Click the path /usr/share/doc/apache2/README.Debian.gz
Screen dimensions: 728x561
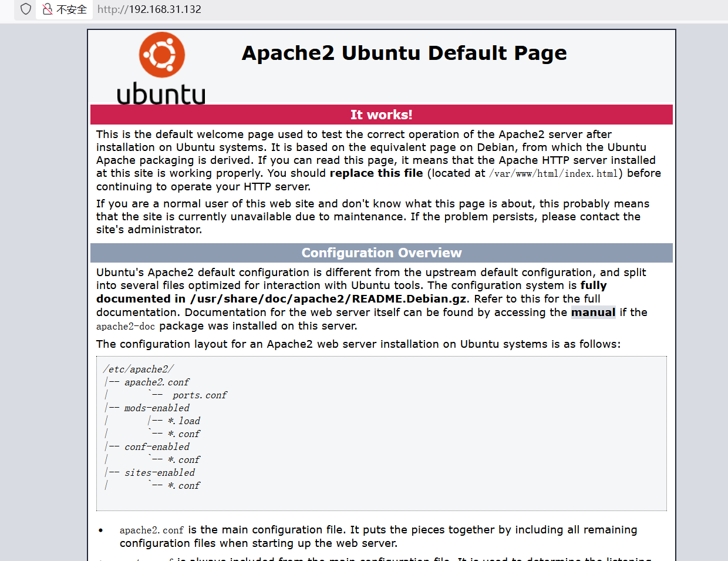pos(329,298)
